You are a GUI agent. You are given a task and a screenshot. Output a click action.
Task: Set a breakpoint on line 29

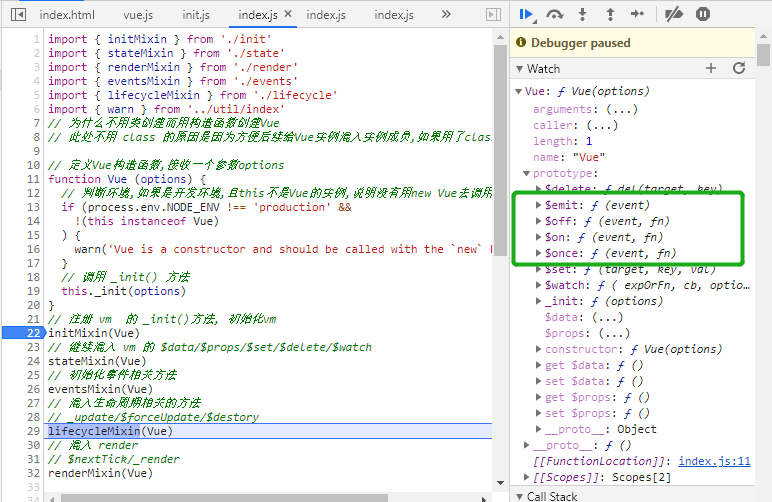point(33,431)
